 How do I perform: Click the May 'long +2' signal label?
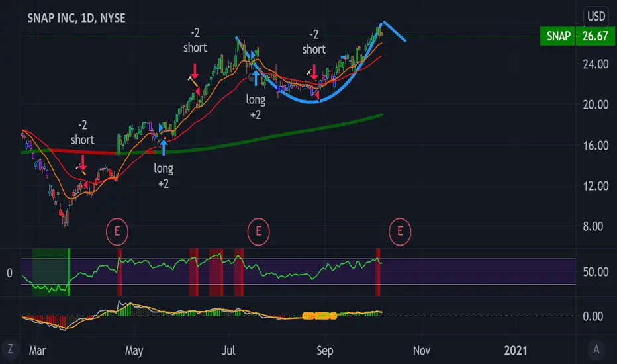point(164,176)
